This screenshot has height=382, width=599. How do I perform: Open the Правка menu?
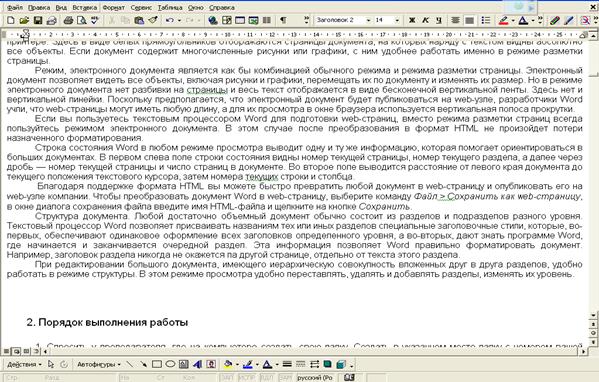click(39, 8)
